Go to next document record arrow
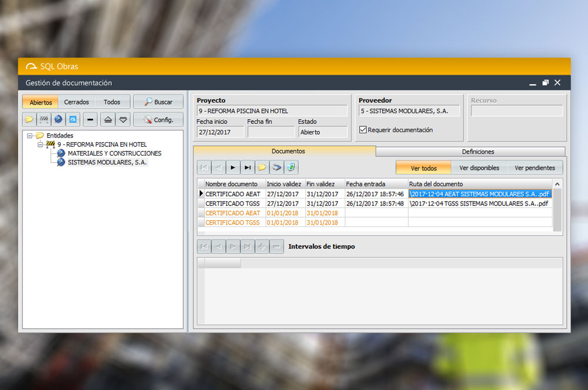The width and height of the screenshot is (588, 390). (x=233, y=167)
